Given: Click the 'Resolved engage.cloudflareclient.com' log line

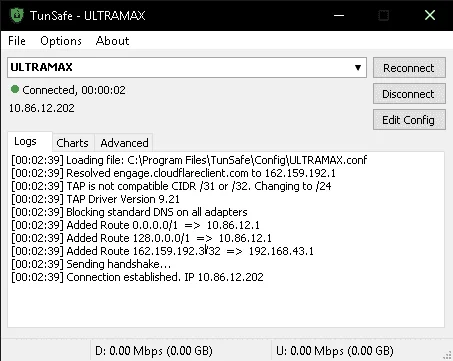Looking at the screenshot, I should coord(174,173).
